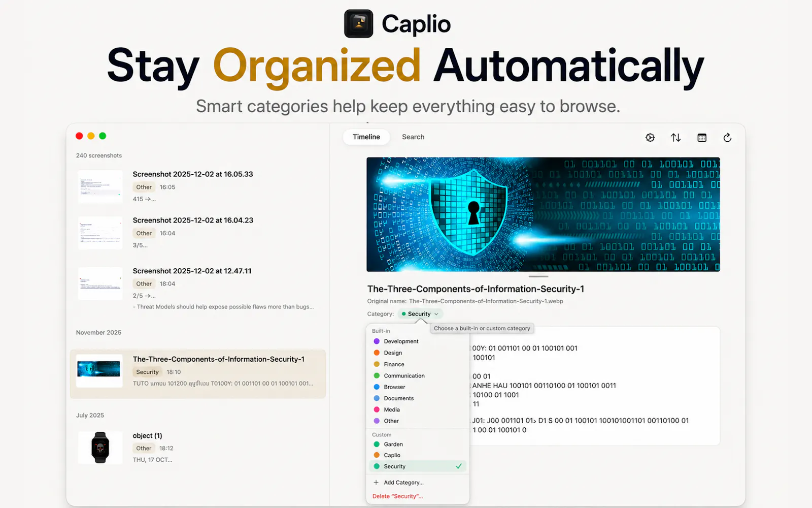Open Screenshot 2025-12-02 at 16.05.33 entry
Viewport: 812px width, 508px height.
[198, 186]
